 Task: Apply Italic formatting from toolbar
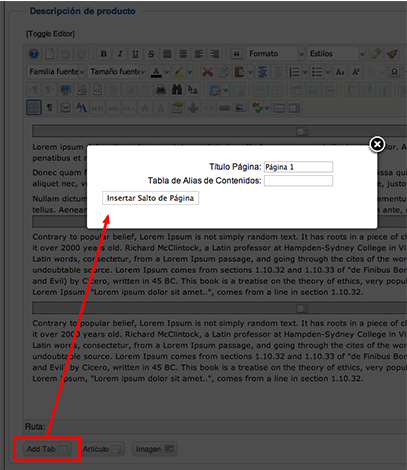pyautogui.click(x=120, y=54)
